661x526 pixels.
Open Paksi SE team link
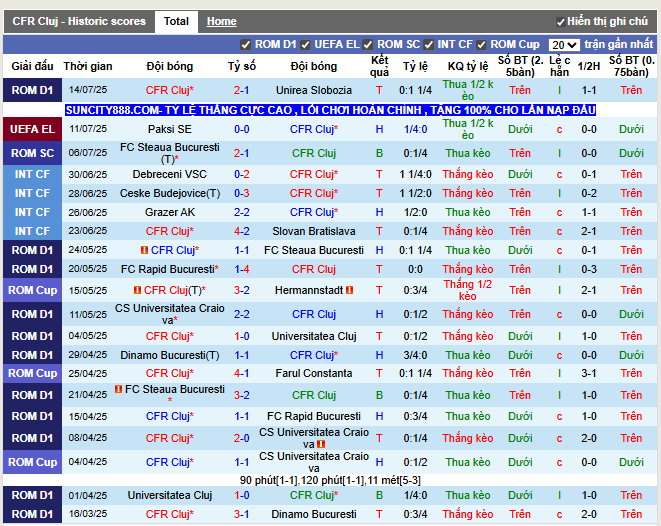point(169,129)
